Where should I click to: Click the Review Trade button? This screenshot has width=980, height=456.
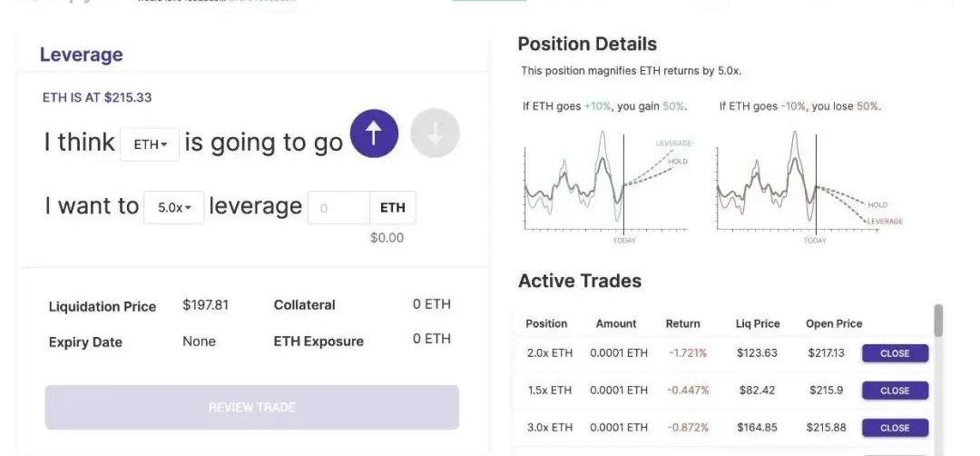pyautogui.click(x=251, y=407)
